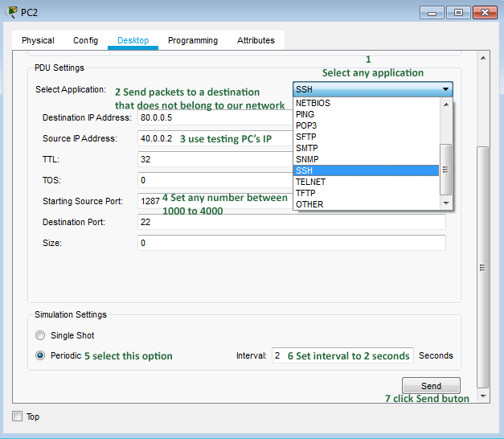Open the Config tab
This screenshot has width=504, height=439.
click(85, 40)
